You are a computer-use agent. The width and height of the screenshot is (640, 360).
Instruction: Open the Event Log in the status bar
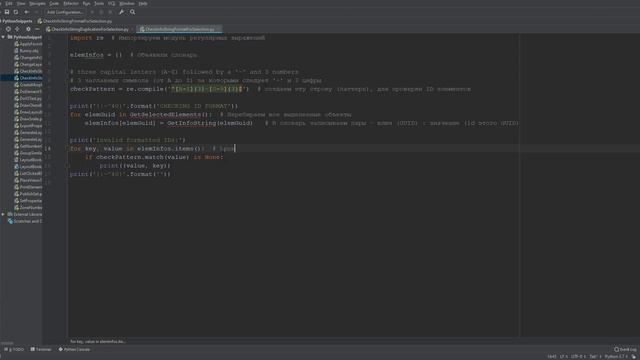[x=625, y=349]
